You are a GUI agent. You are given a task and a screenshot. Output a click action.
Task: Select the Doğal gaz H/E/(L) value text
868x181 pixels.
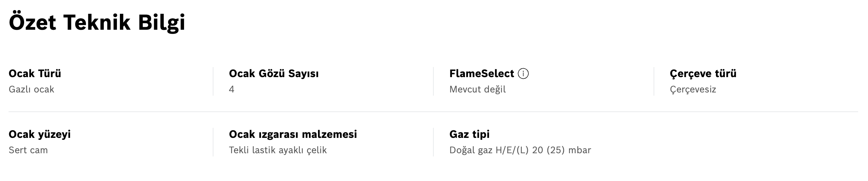pyautogui.click(x=520, y=150)
